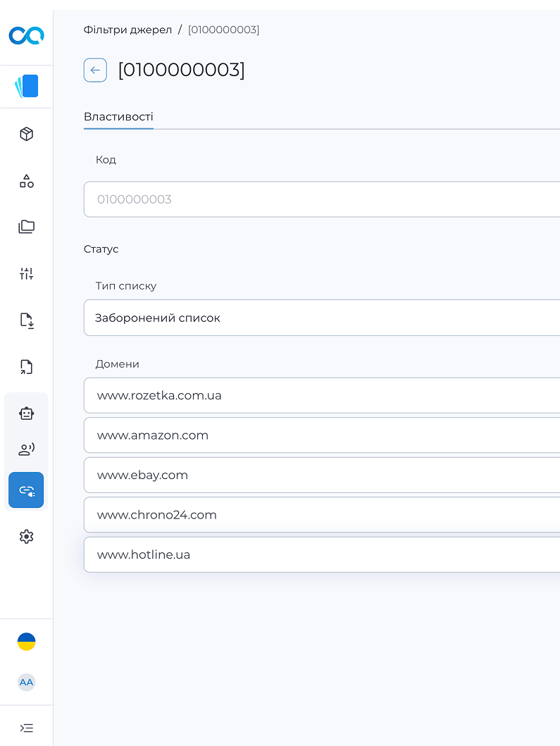Image resolution: width=560 pixels, height=746 pixels.
Task: Click the [0100000003] page title
Action: point(181,70)
